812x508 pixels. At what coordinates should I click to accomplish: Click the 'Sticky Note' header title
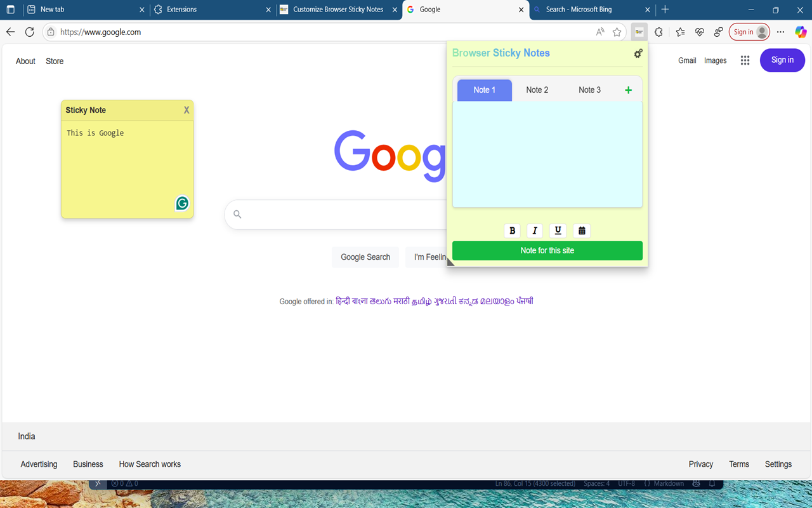click(x=86, y=110)
